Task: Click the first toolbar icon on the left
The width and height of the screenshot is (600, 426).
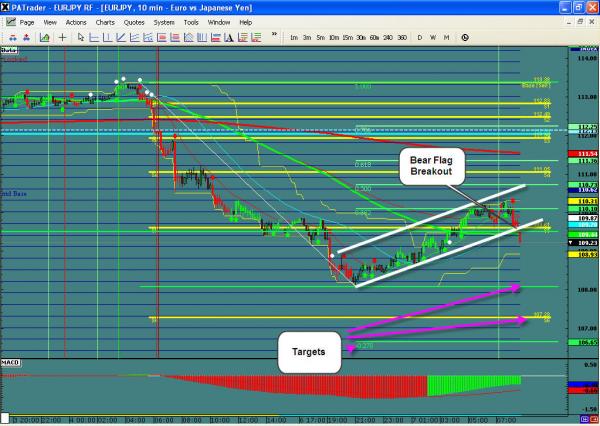Action: tap(12, 37)
